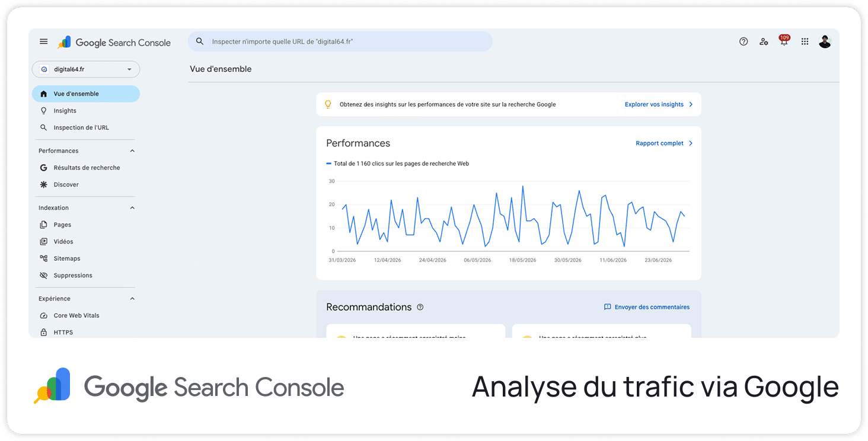Select Vue d'ensemble in the sidebar
Image resolution: width=868 pixels, height=441 pixels.
click(86, 94)
